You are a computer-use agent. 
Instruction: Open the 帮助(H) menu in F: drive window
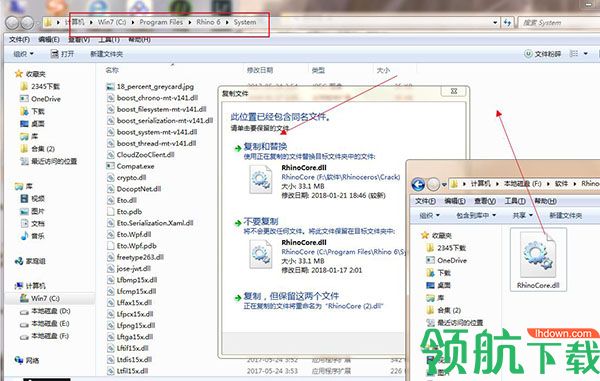click(x=545, y=201)
